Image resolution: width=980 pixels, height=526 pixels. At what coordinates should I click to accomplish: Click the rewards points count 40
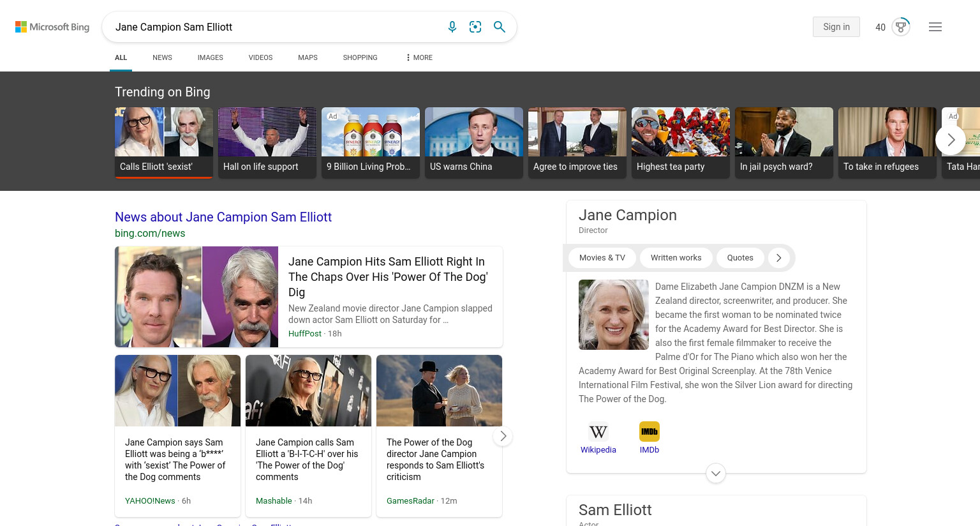(x=880, y=27)
